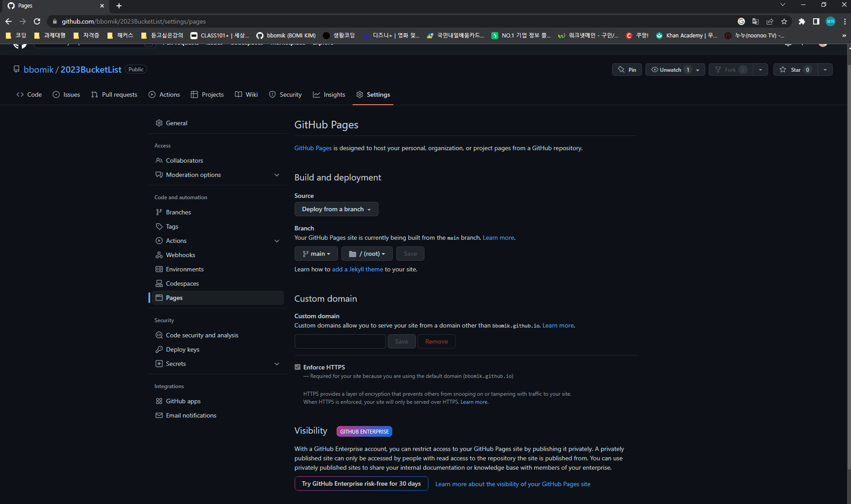
Task: Switch to the repository Actions tab
Action: [x=164, y=94]
